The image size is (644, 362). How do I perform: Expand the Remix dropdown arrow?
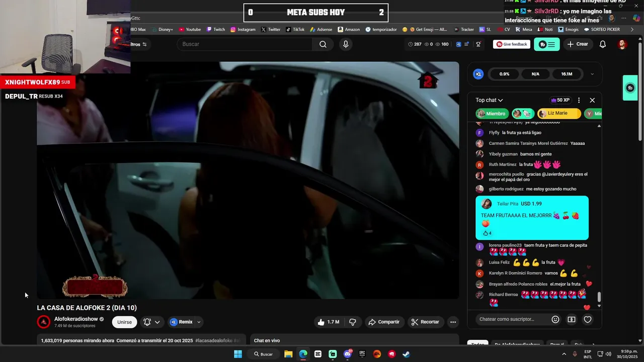click(199, 322)
